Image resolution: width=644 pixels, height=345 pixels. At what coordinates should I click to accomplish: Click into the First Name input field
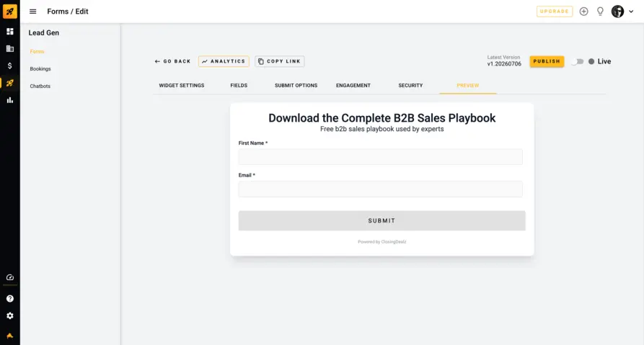pos(380,157)
